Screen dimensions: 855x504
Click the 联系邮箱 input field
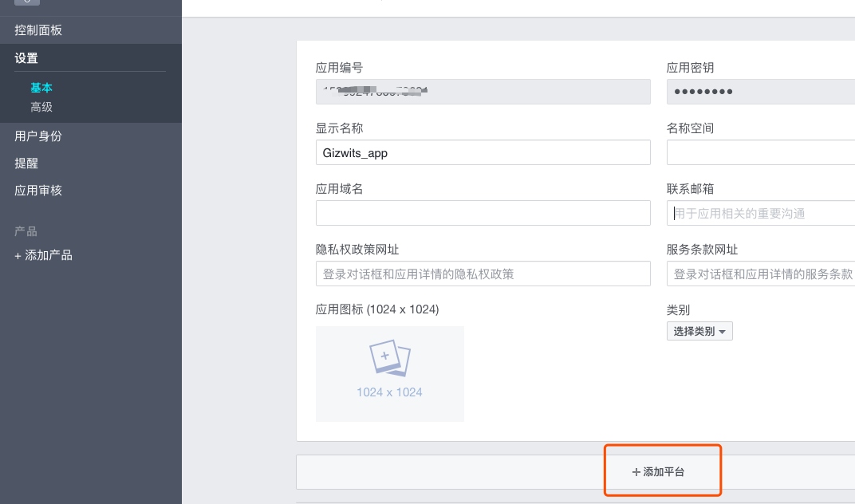760,212
